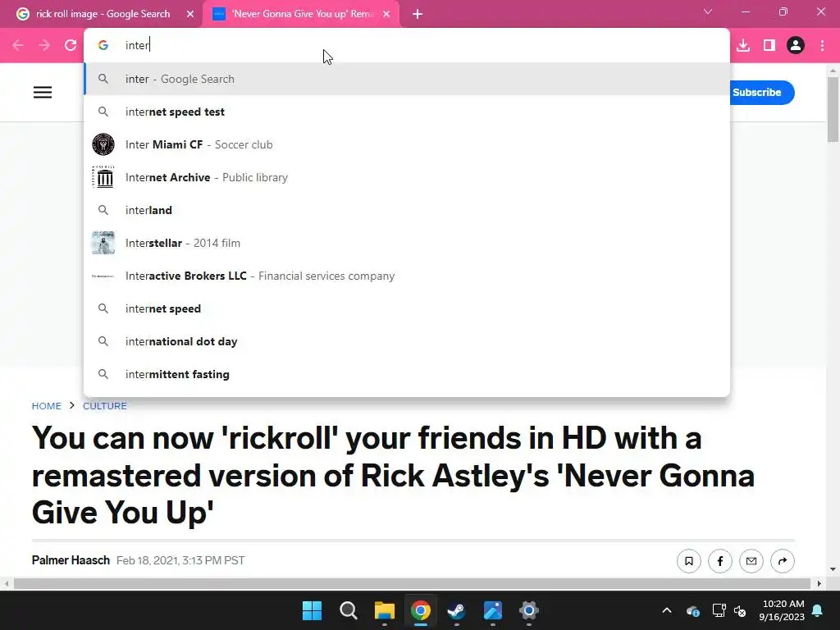Screen dimensions: 840x630
Task: Reload the current page
Action: click(71, 46)
